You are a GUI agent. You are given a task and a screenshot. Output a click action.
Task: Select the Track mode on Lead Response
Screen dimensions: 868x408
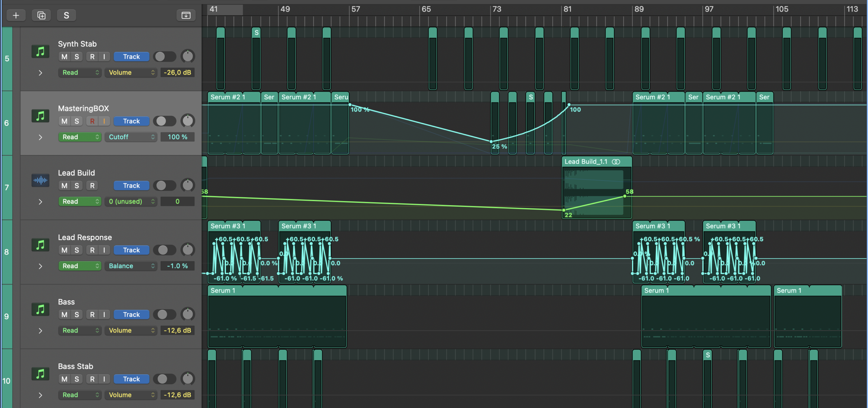click(x=131, y=250)
